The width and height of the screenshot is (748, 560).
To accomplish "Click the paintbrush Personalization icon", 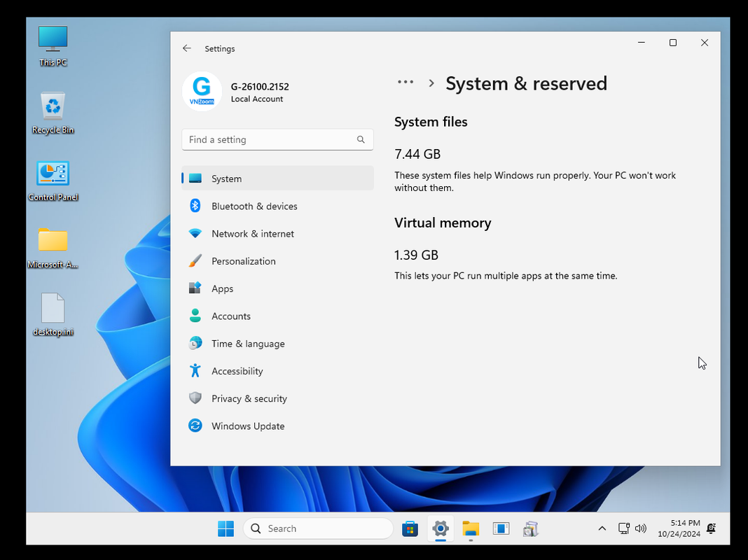I will coord(195,260).
